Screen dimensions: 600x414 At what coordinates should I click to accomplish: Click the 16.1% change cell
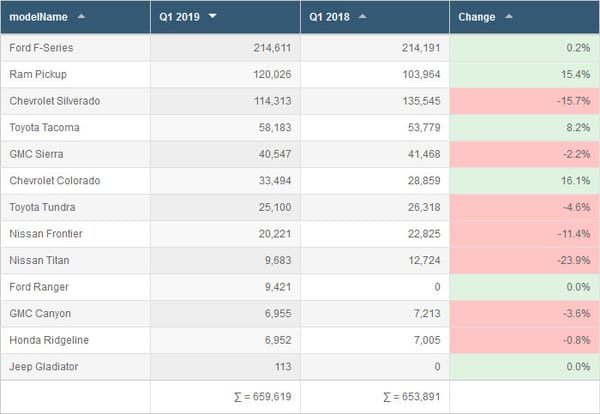coord(524,181)
